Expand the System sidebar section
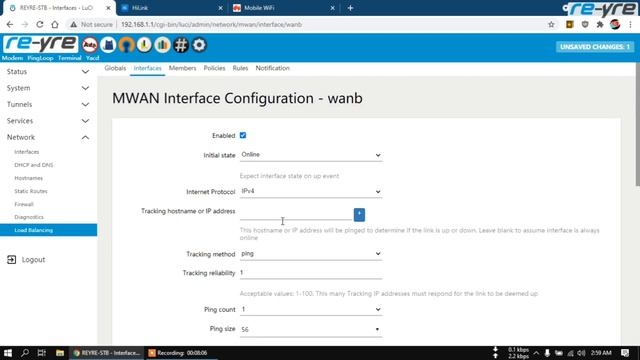Screen dimensions: 640x360 pyautogui.click(x=48, y=88)
